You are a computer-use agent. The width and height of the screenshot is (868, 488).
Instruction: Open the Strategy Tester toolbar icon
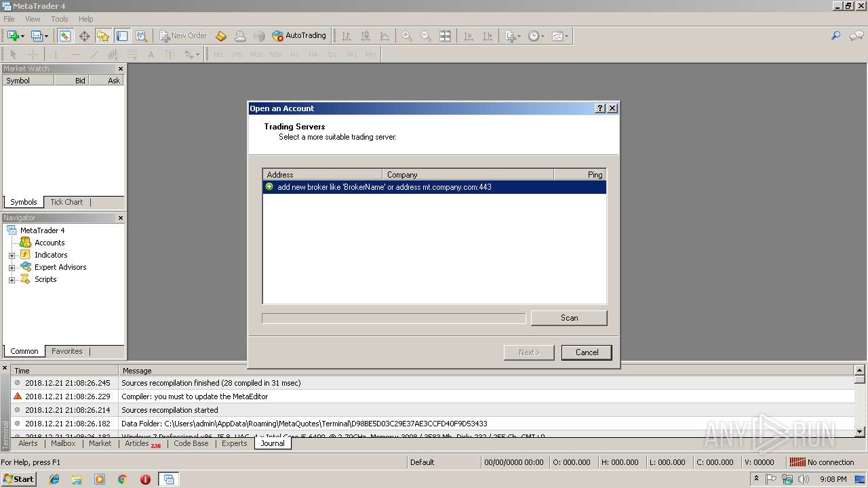coord(141,36)
